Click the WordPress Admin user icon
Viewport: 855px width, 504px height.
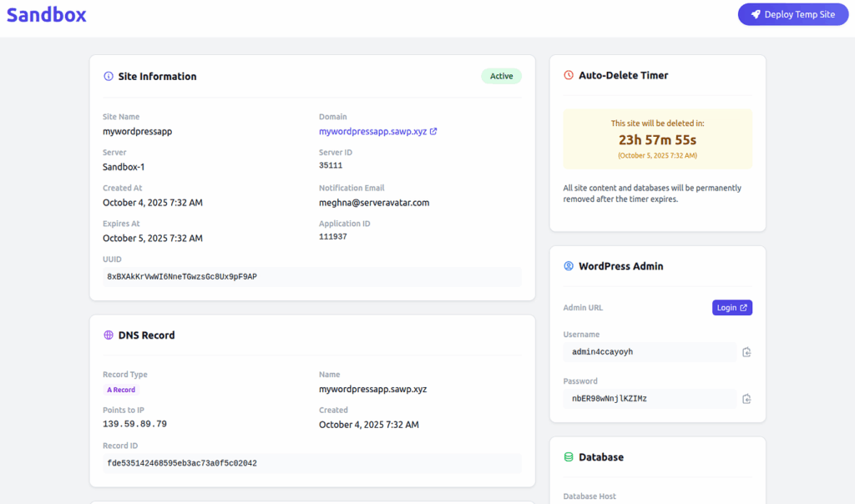(569, 266)
